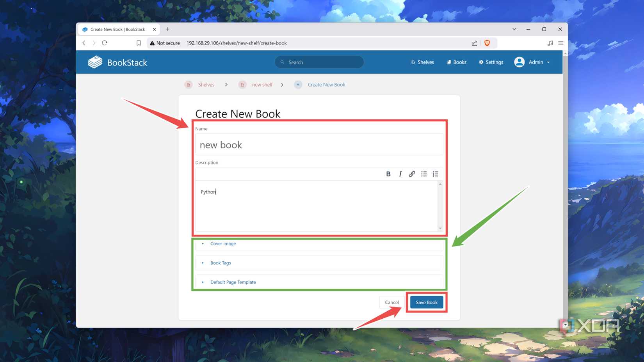This screenshot has height=362, width=644.
Task: Reload the current page
Action: 105,43
